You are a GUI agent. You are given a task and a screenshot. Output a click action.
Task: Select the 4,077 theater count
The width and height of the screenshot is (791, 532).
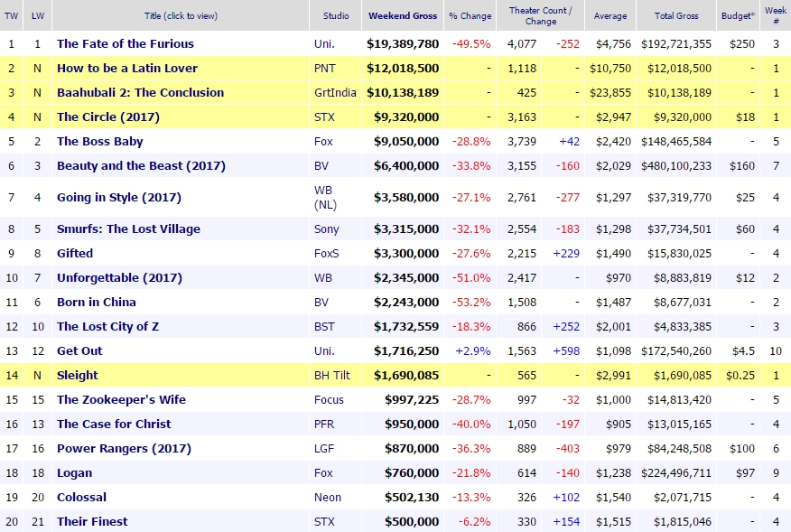coord(522,44)
